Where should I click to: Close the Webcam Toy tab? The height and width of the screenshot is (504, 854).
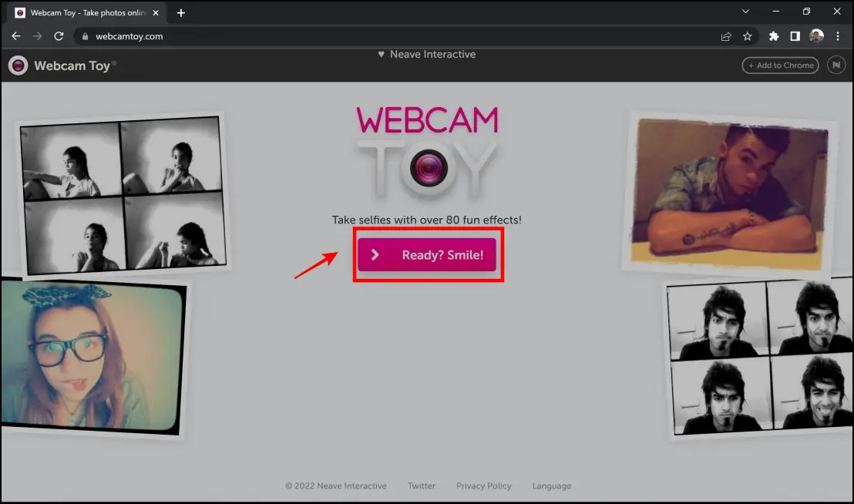(156, 12)
